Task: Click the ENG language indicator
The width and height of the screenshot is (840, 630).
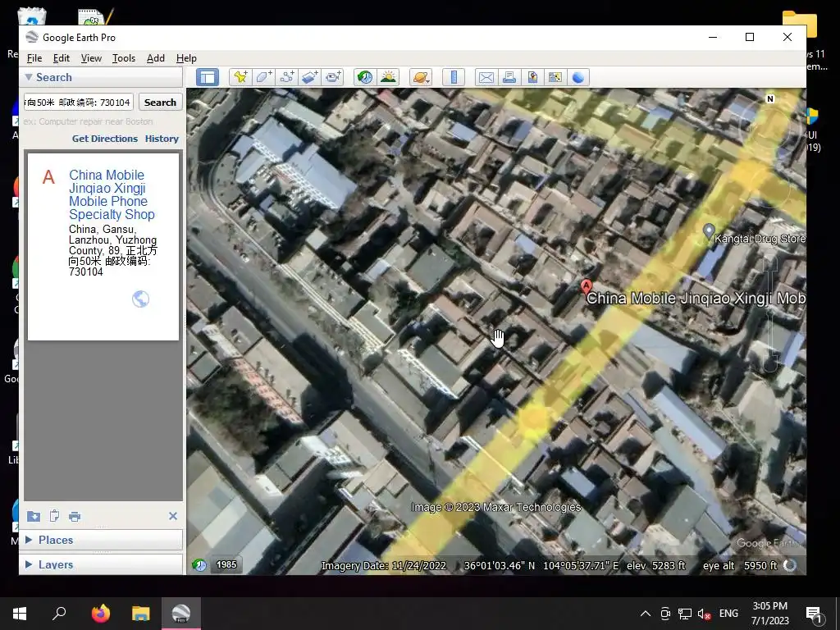Action: tap(728, 614)
